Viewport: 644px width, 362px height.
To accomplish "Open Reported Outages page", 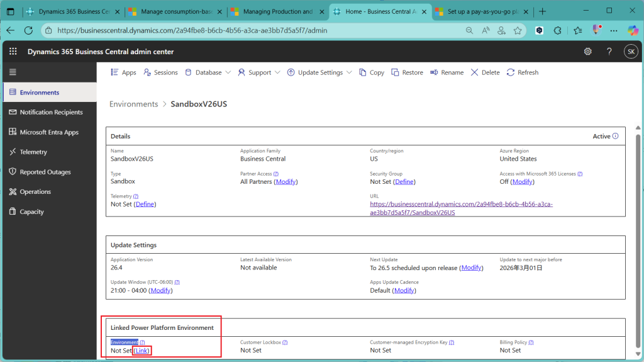I will click(x=50, y=172).
